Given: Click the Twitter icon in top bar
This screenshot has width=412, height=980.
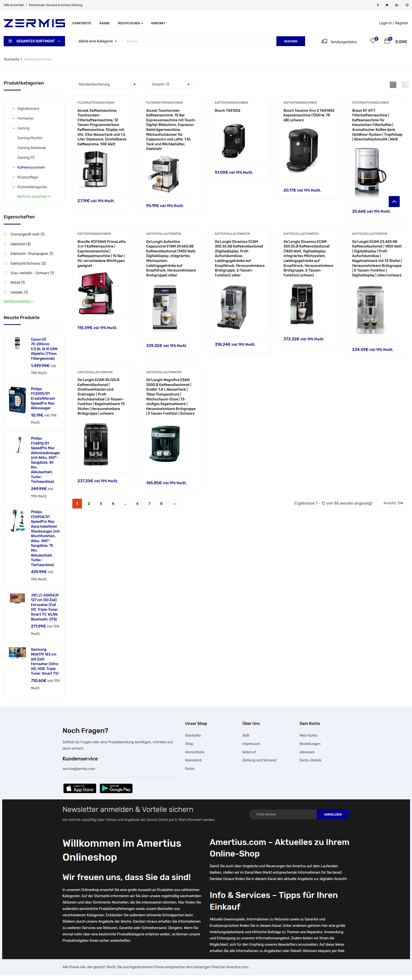Looking at the screenshot, I should (387, 5).
